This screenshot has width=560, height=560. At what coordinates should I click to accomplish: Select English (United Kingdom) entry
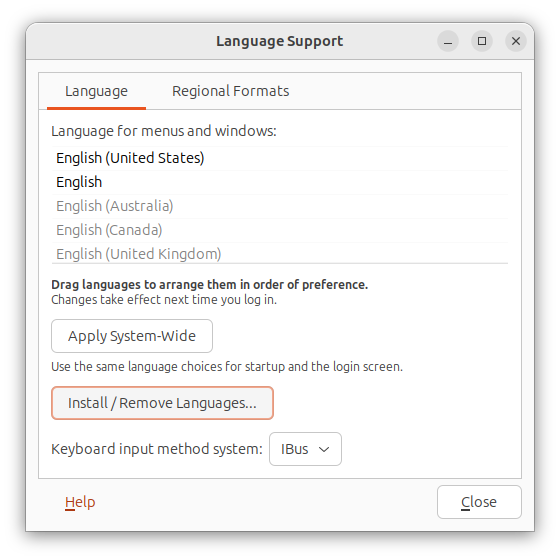click(x=280, y=253)
